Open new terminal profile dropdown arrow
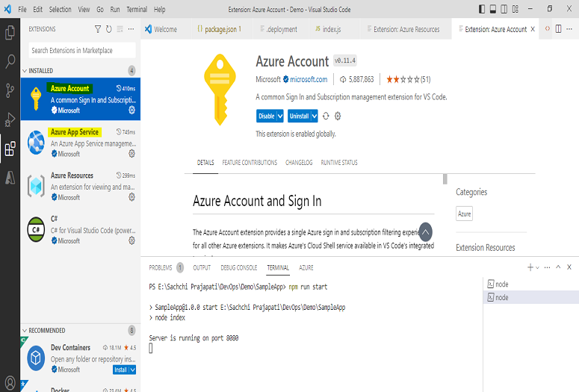The height and width of the screenshot is (392, 579). [537, 267]
